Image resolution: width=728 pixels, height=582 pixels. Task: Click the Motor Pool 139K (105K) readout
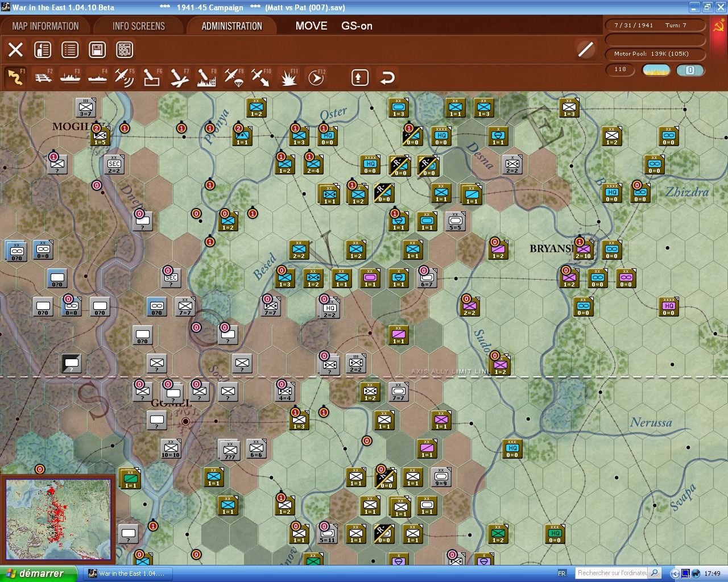655,53
